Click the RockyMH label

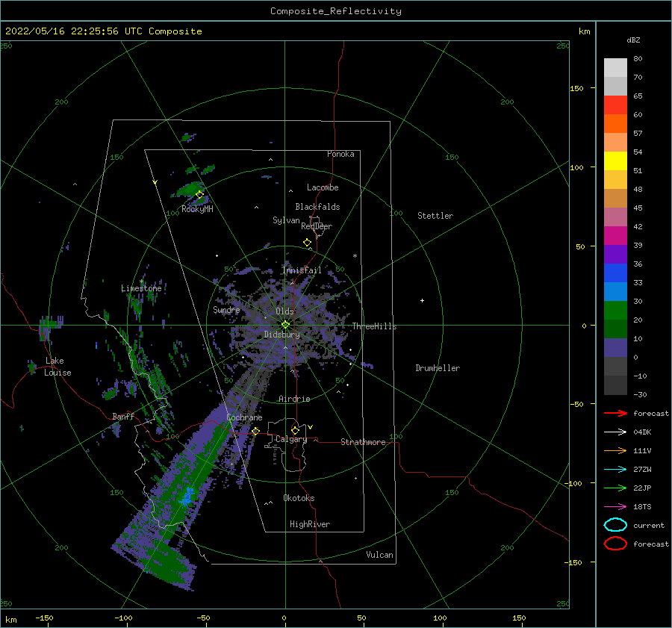pos(197,209)
